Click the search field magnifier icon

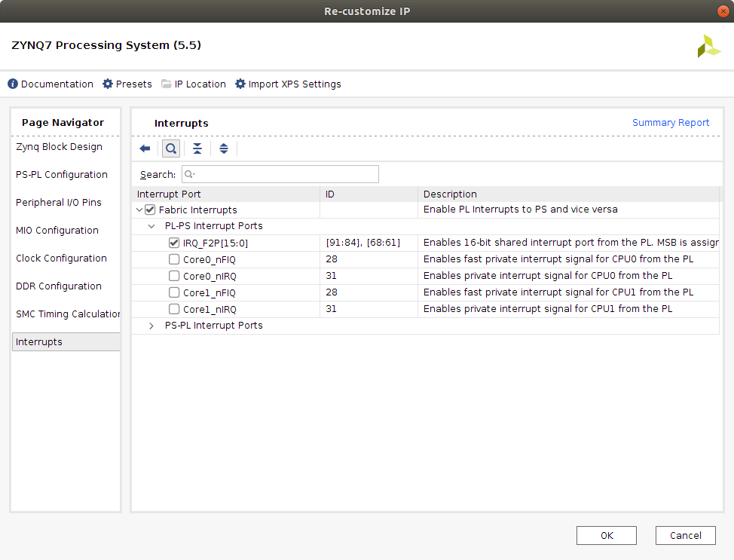189,174
